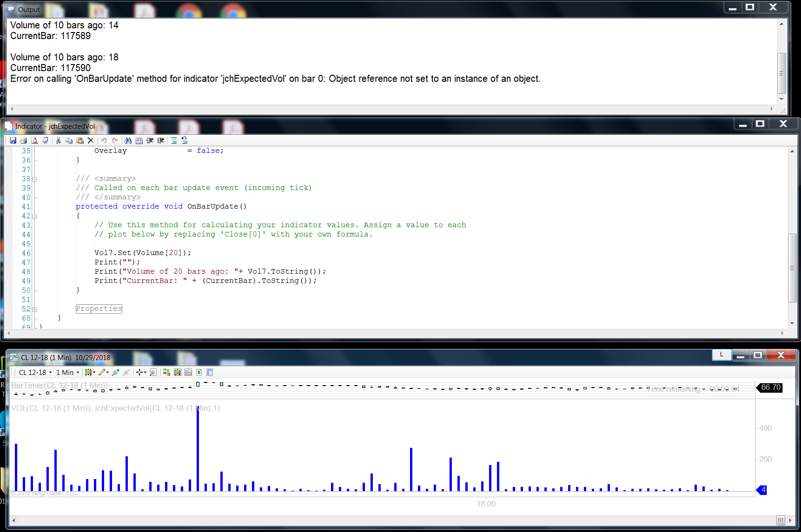801x532 pixels.
Task: Paste clipboard into the code editor
Action: [x=80, y=140]
